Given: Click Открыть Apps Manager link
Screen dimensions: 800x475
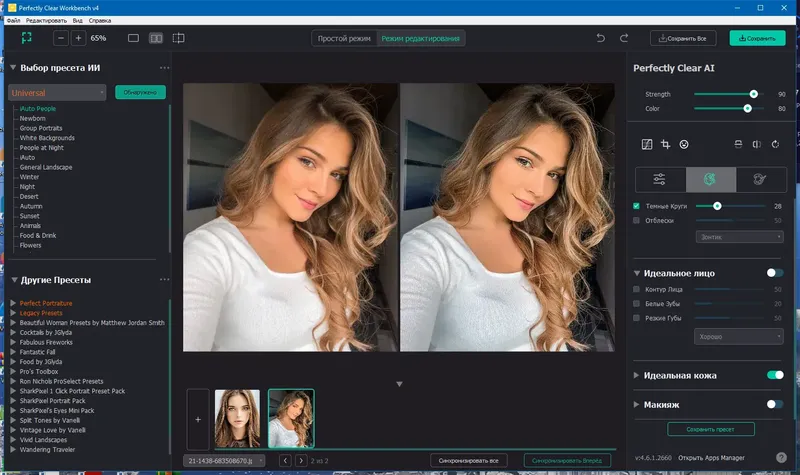Looking at the screenshot, I should (x=711, y=458).
